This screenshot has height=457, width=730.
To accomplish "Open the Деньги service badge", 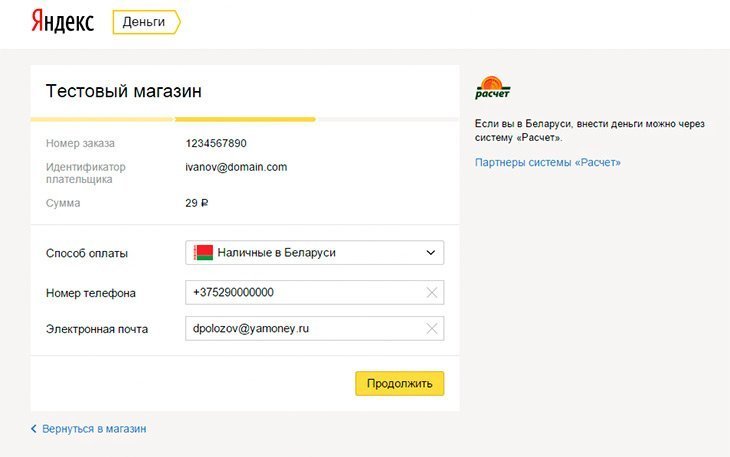I will click(x=146, y=22).
